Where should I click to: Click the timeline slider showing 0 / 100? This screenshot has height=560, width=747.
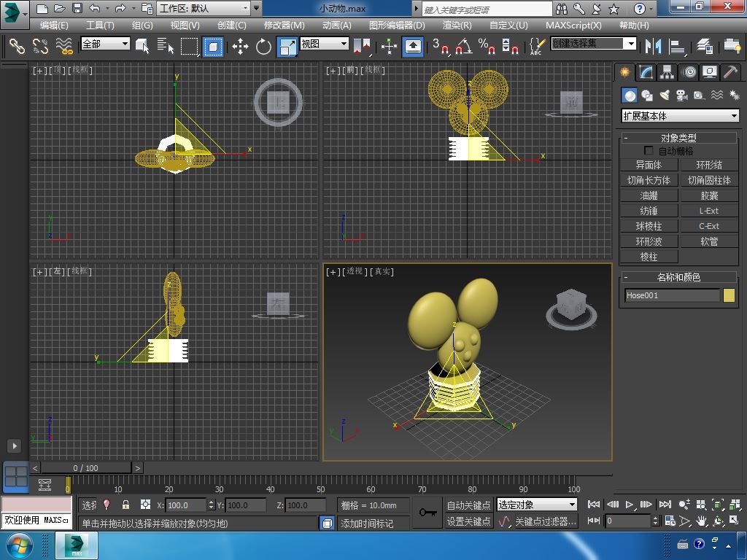click(x=86, y=468)
